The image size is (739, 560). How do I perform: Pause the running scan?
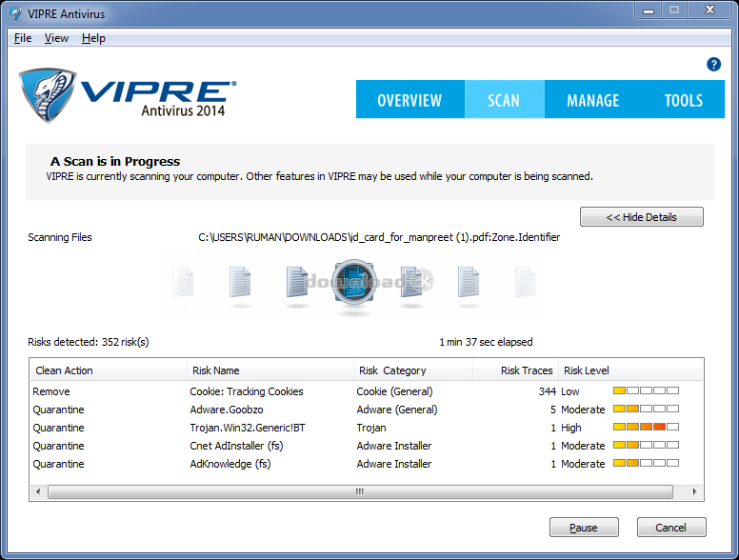point(584,528)
